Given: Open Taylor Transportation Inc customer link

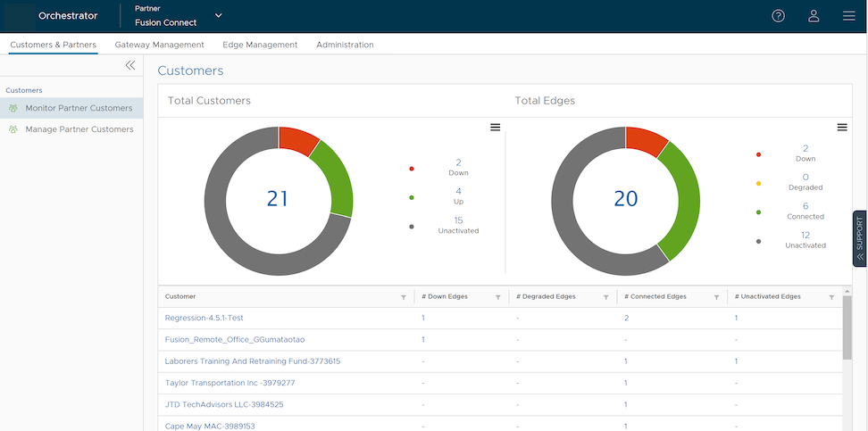Looking at the screenshot, I should [230, 383].
